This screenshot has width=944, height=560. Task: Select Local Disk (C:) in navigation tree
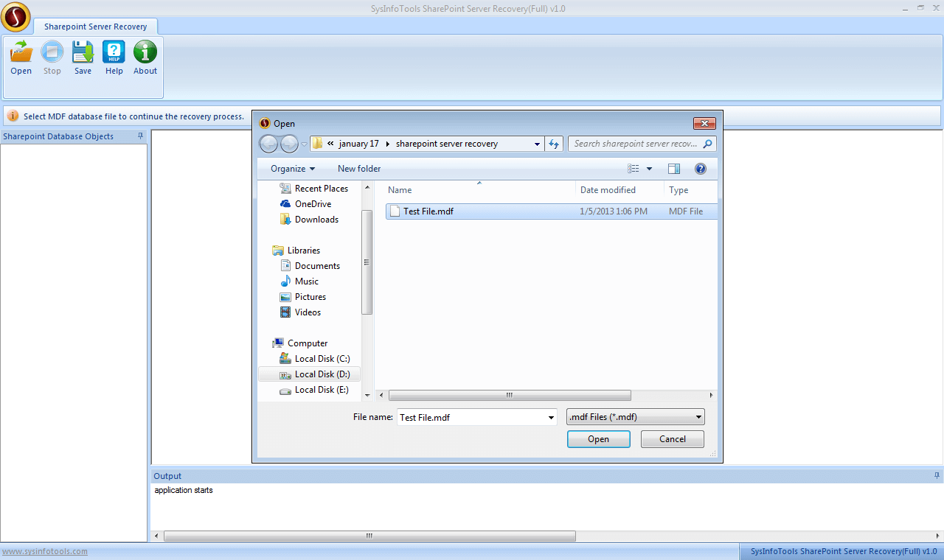point(322,359)
